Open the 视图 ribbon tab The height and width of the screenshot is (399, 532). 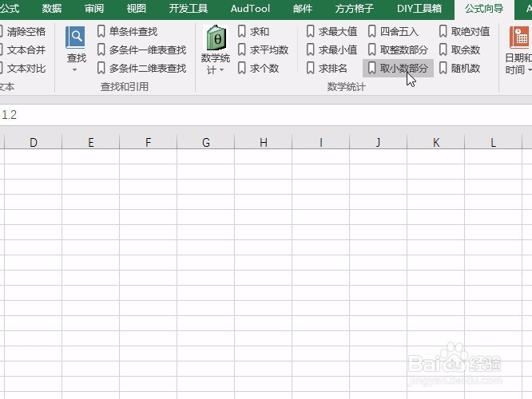coord(137,9)
